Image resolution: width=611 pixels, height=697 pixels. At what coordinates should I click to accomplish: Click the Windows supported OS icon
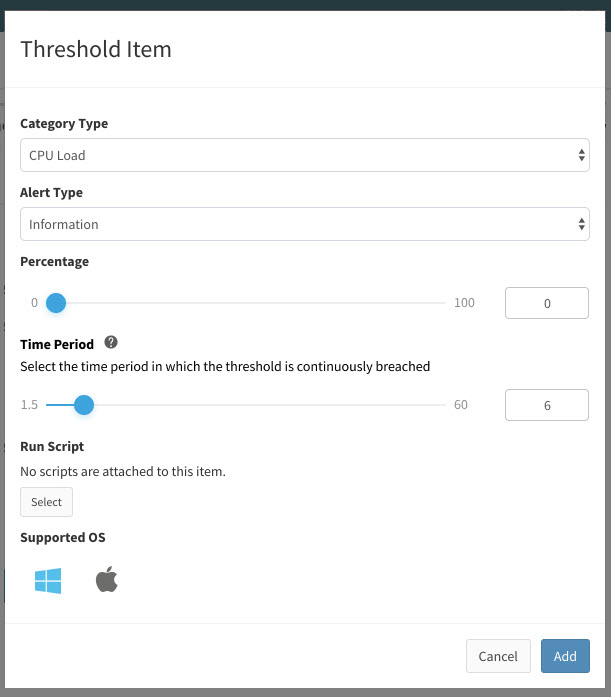coord(48,581)
